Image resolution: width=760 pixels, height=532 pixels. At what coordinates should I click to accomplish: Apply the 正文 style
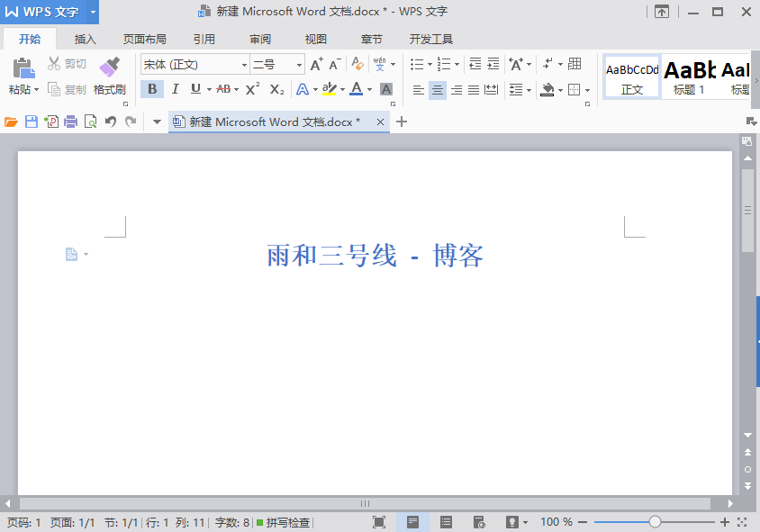tap(632, 77)
